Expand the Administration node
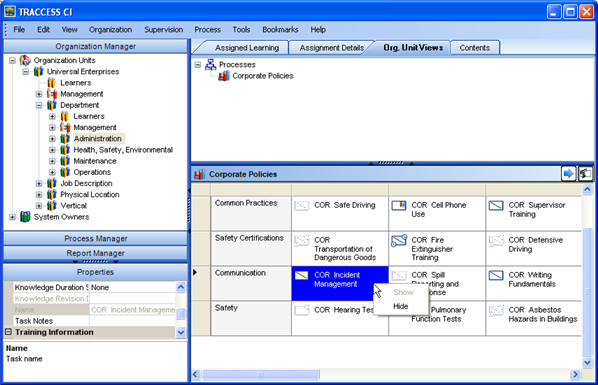 pos(52,139)
